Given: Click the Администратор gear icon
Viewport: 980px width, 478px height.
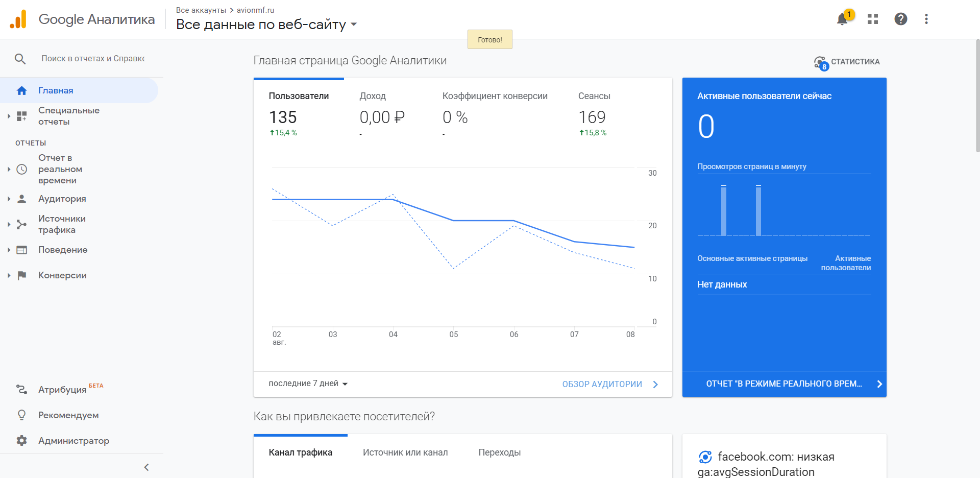Looking at the screenshot, I should pos(21,440).
